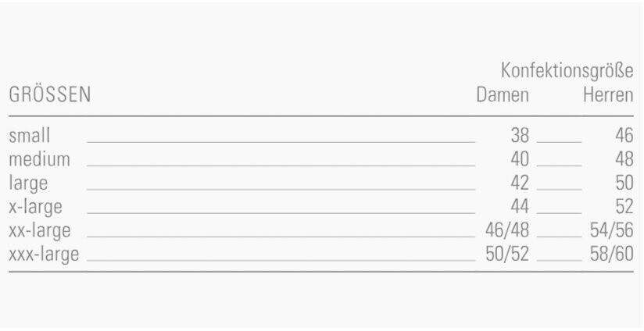
Task: Select Damen size 44 in x-large row
Action: [x=520, y=207]
